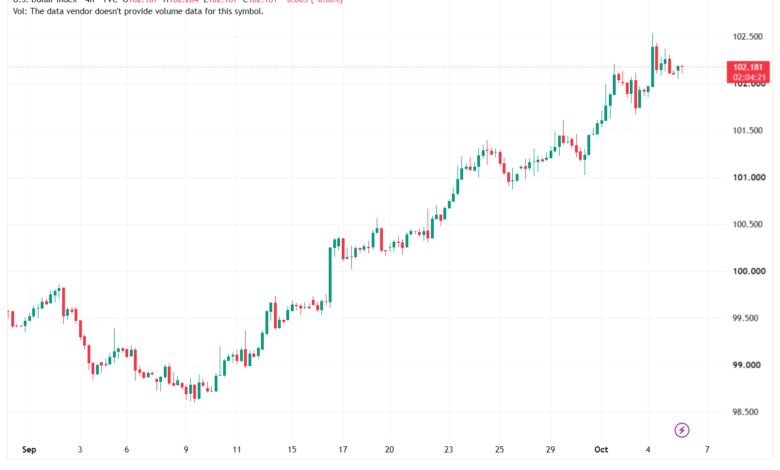Click date 6 on the time axis
Screen dimensions: 780x470
click(x=126, y=450)
